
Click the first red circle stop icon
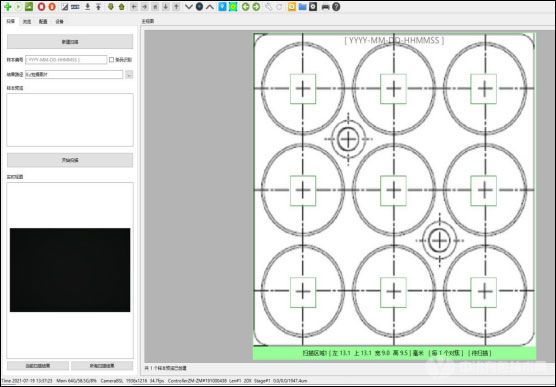pos(41,6)
